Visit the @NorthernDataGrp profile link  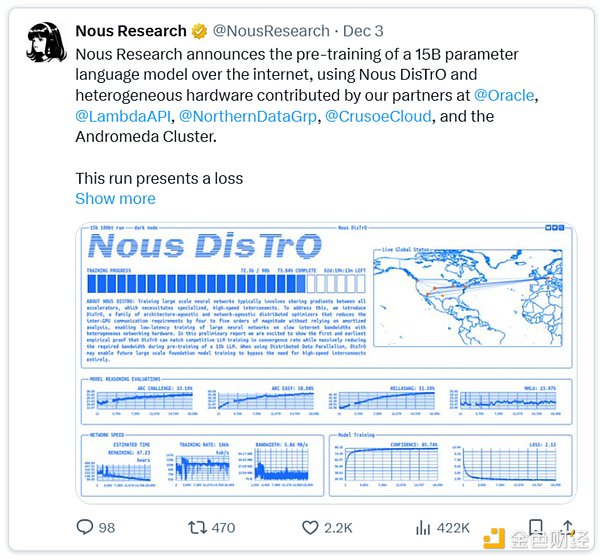tap(249, 117)
